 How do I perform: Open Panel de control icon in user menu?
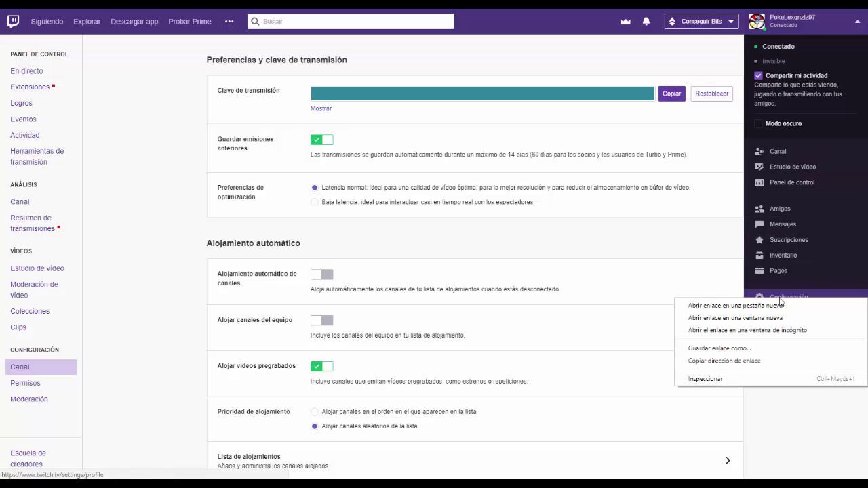click(759, 182)
